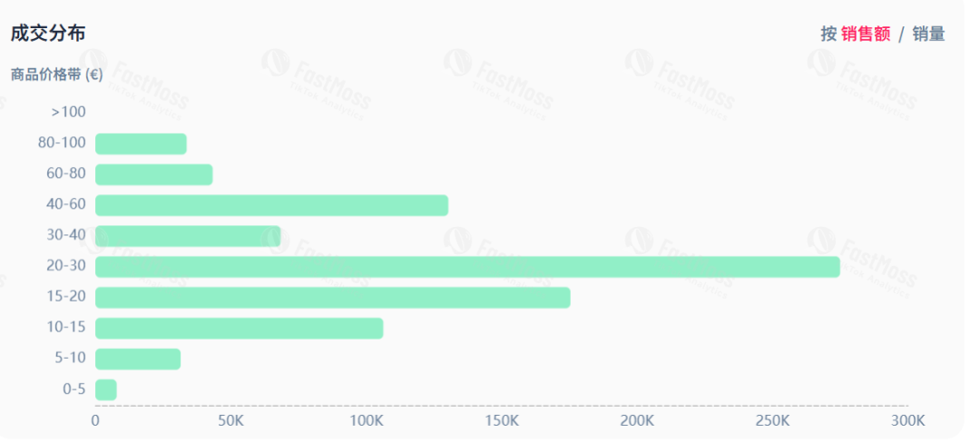Switch to the 销售额 view

point(865,34)
